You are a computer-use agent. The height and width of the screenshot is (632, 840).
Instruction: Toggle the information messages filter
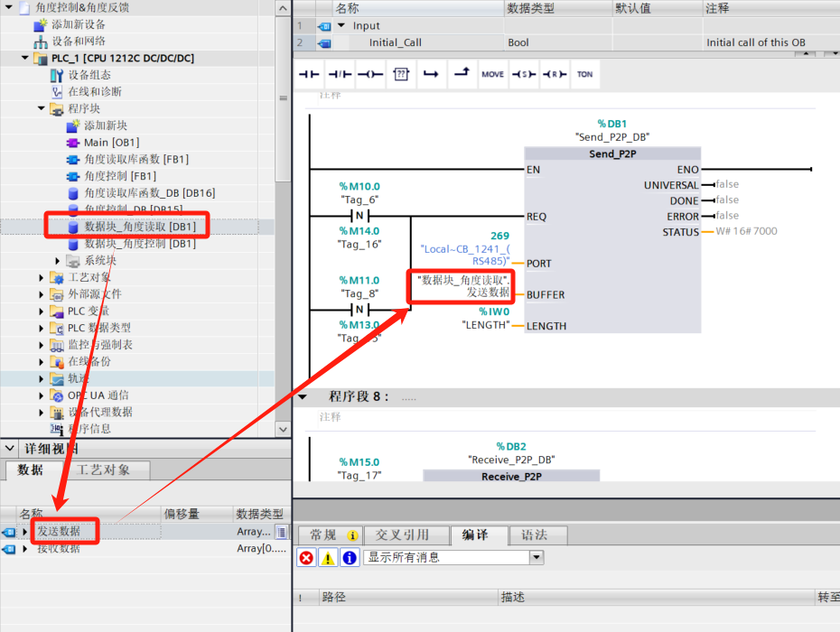click(349, 558)
